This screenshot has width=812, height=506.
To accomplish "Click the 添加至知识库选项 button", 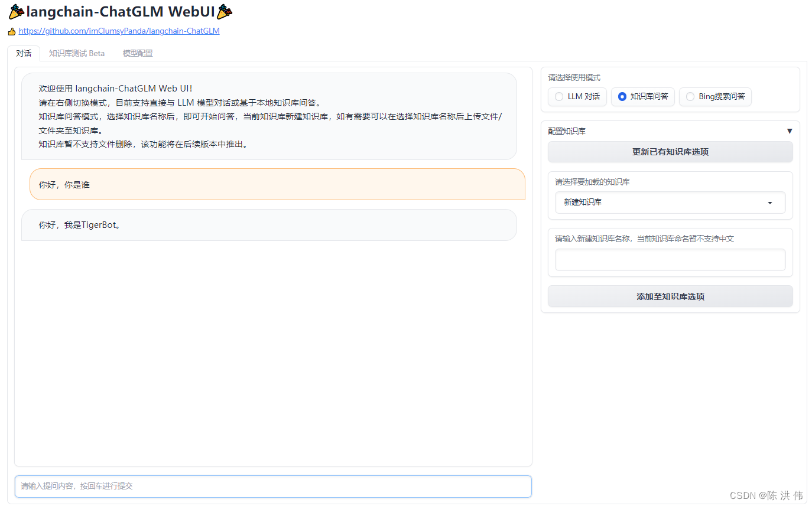I will 670,296.
